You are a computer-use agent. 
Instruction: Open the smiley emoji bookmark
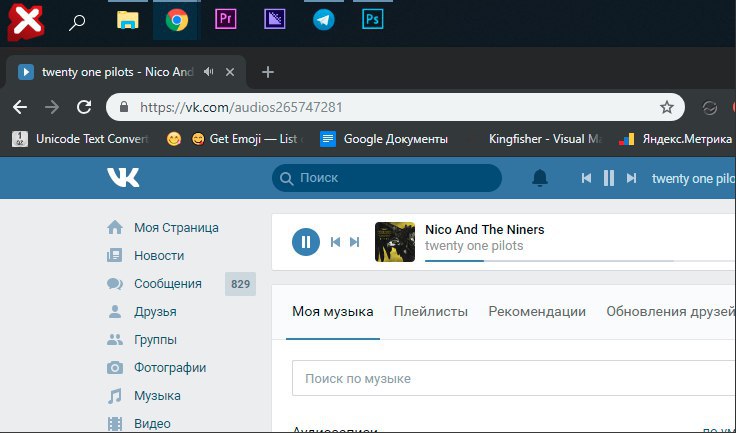click(174, 139)
